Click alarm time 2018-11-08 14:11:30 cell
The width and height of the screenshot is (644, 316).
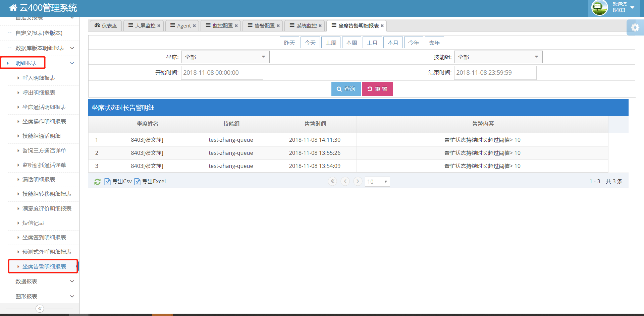point(315,140)
